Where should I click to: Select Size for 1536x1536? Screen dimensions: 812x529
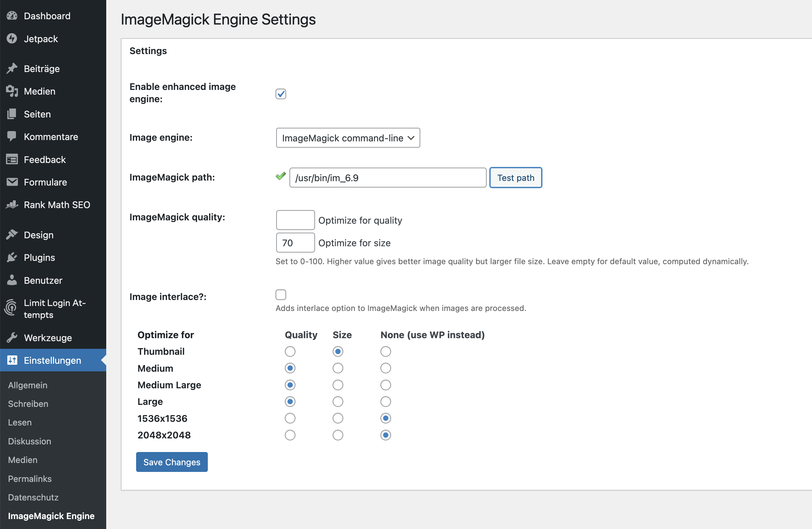pyautogui.click(x=338, y=418)
